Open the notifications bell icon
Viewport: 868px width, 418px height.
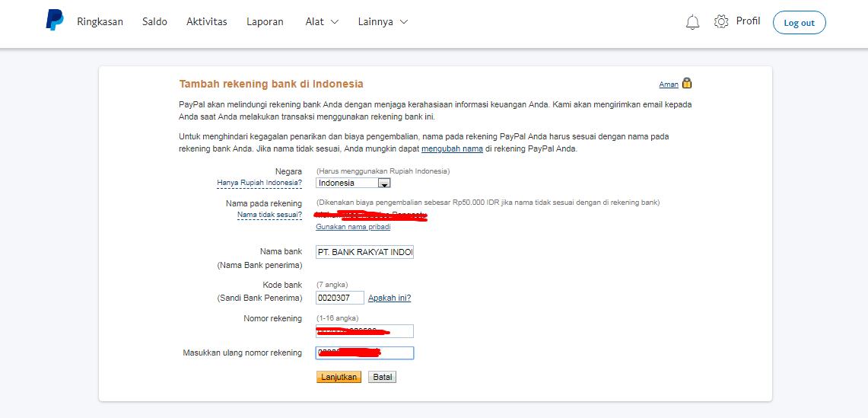(x=692, y=22)
